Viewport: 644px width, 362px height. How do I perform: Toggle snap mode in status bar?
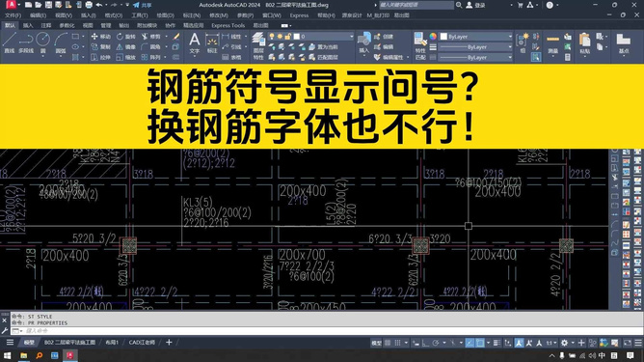397,343
